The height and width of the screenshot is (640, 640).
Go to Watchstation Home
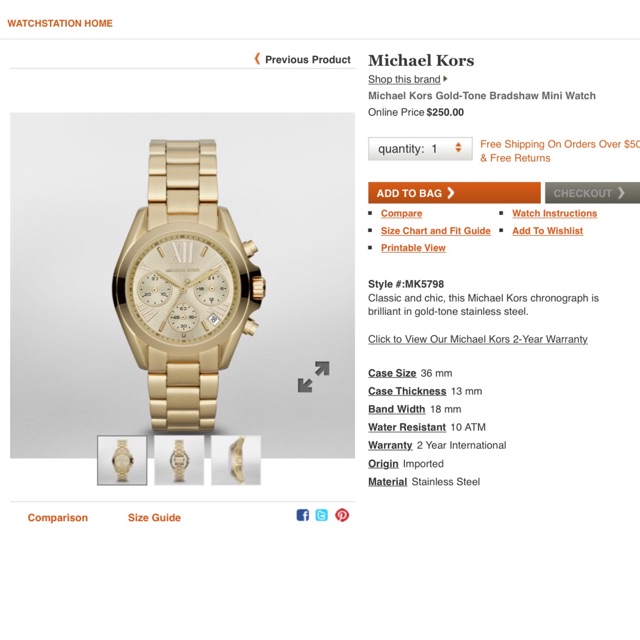point(60,23)
